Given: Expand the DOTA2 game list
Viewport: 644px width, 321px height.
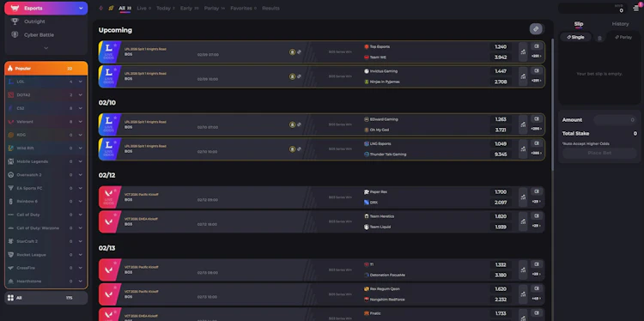Looking at the screenshot, I should point(81,94).
